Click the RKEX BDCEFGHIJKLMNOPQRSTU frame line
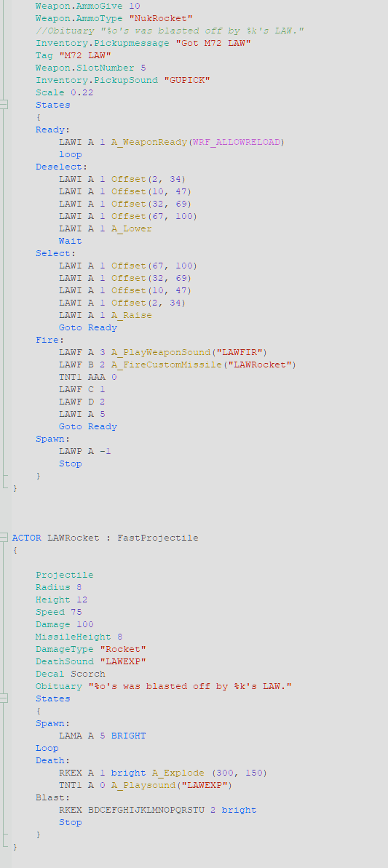Viewport: 388px width, 868px height. pyautogui.click(x=158, y=810)
